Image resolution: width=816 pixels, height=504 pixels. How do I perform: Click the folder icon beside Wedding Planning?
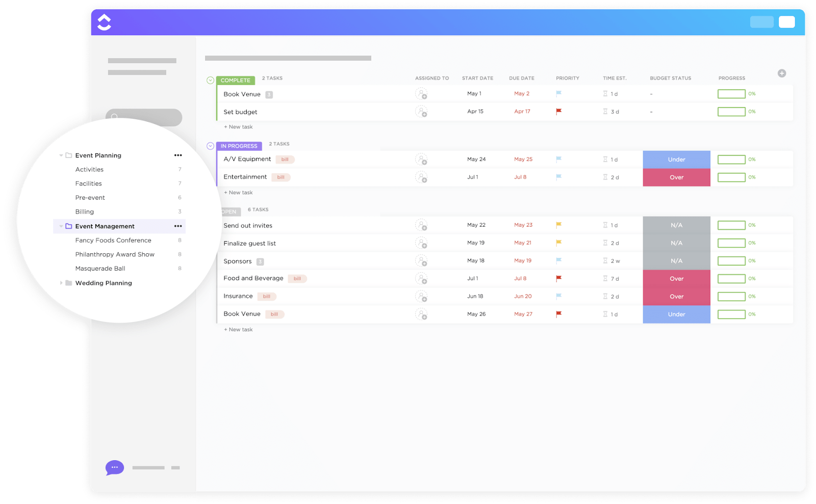pyautogui.click(x=68, y=283)
